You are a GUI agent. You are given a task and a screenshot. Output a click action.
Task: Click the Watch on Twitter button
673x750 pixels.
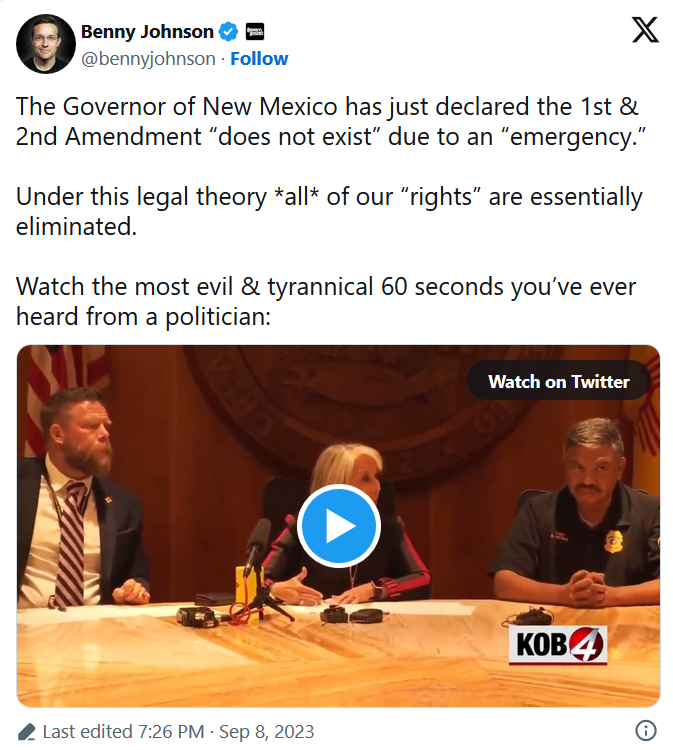(x=559, y=381)
